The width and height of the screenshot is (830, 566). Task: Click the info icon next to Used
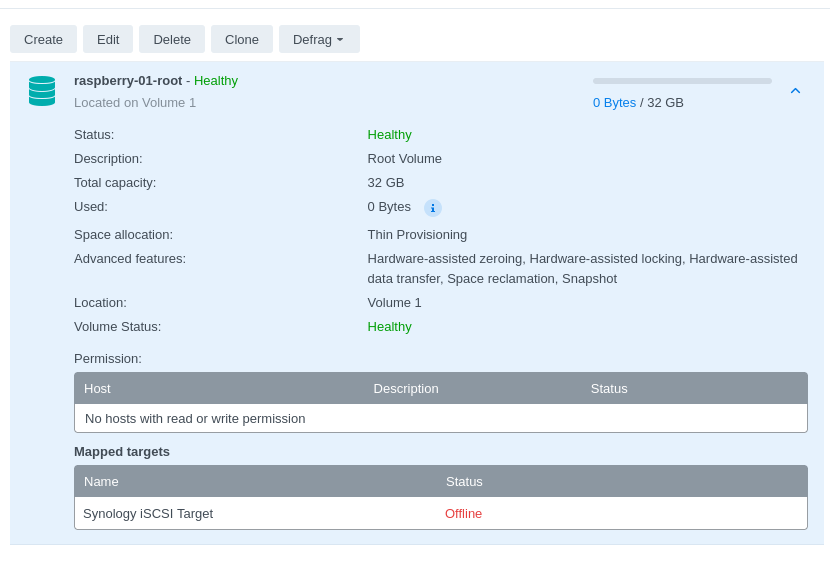coord(433,208)
